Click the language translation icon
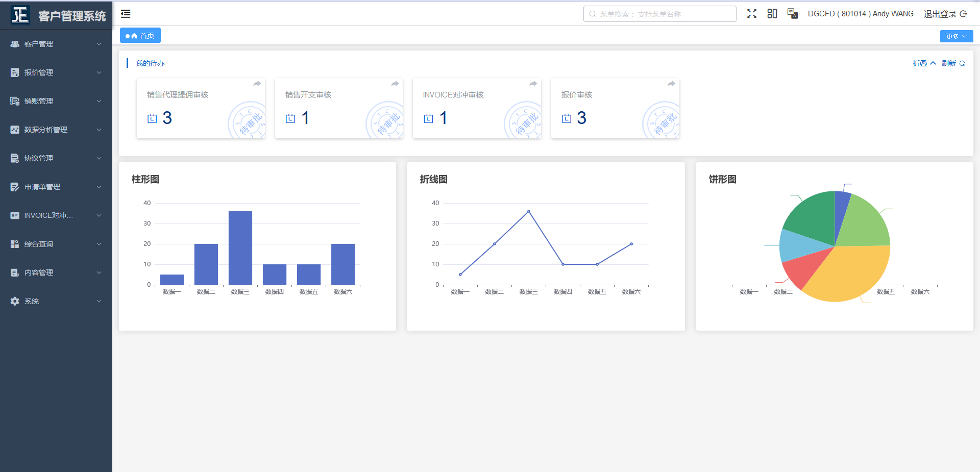 [793, 14]
